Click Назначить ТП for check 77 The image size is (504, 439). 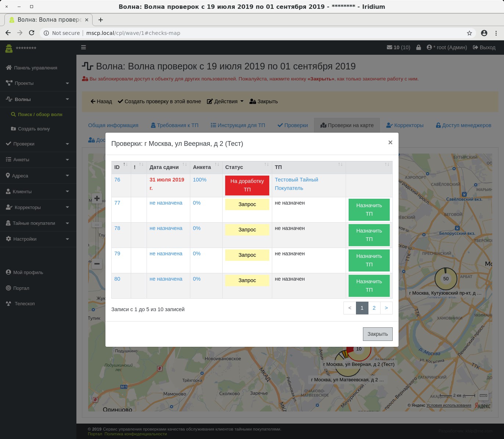point(369,209)
